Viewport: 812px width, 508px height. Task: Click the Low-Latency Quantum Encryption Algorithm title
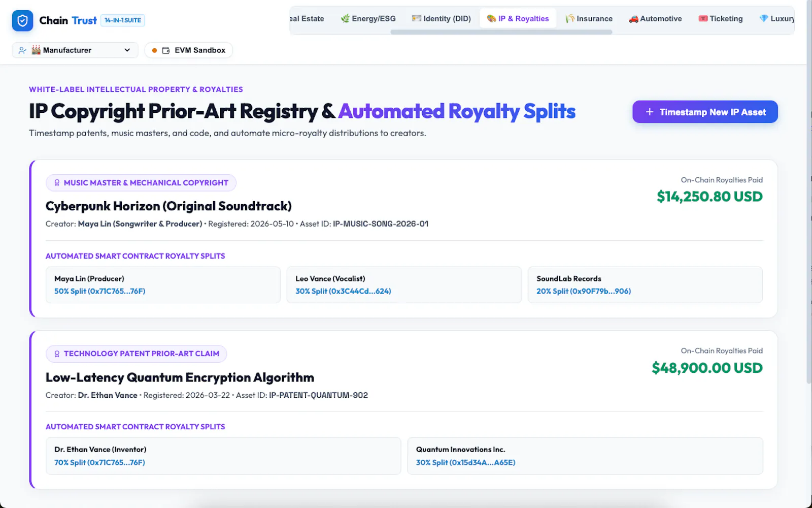click(x=180, y=377)
